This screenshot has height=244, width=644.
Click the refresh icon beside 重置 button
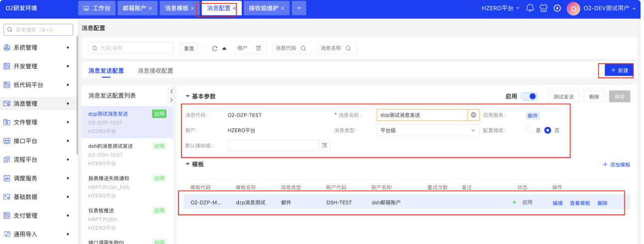click(x=215, y=48)
